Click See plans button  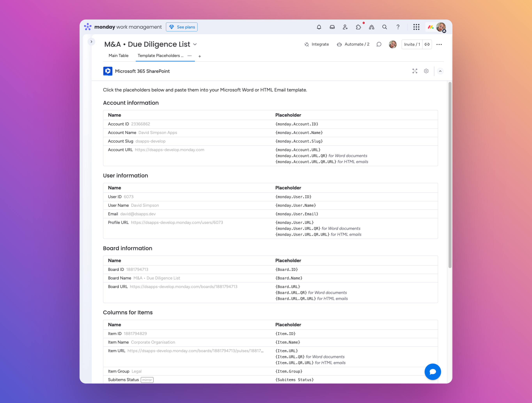(x=182, y=27)
